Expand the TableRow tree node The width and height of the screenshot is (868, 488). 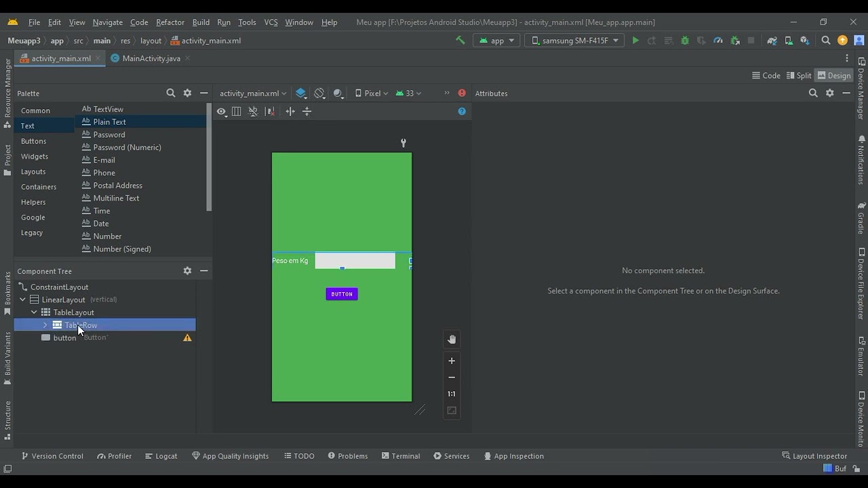(45, 325)
